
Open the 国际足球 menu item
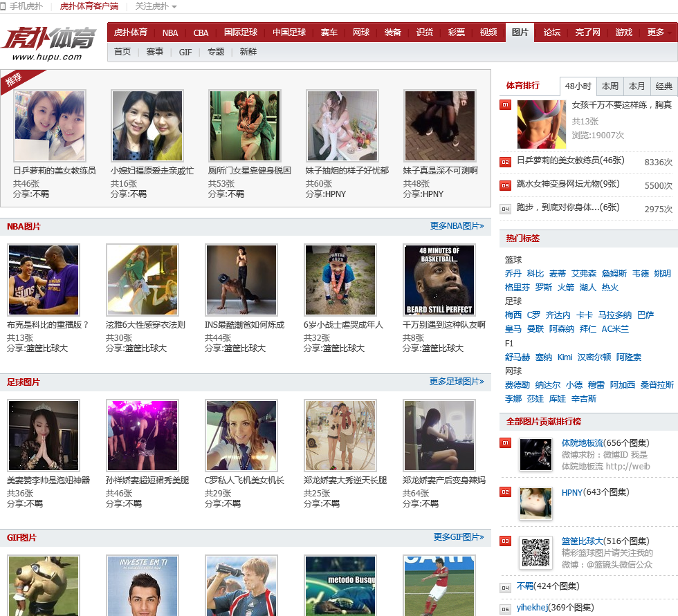[x=241, y=32]
